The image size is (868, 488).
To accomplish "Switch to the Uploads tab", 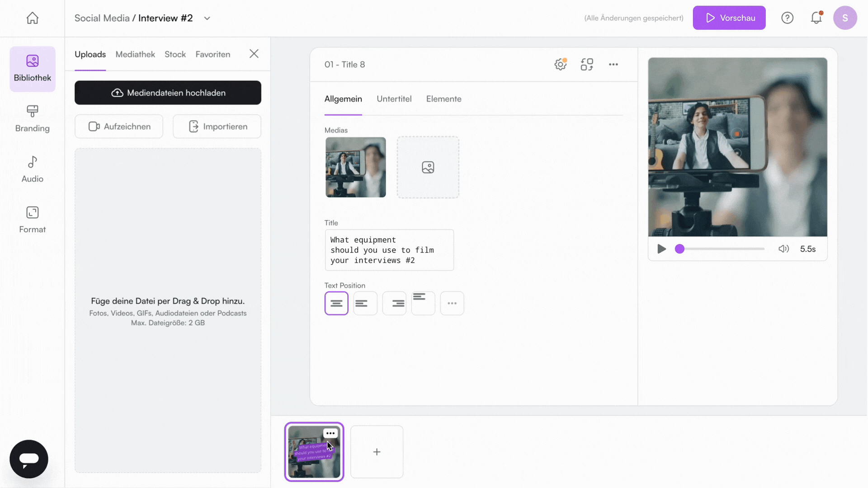I will coord(90,54).
